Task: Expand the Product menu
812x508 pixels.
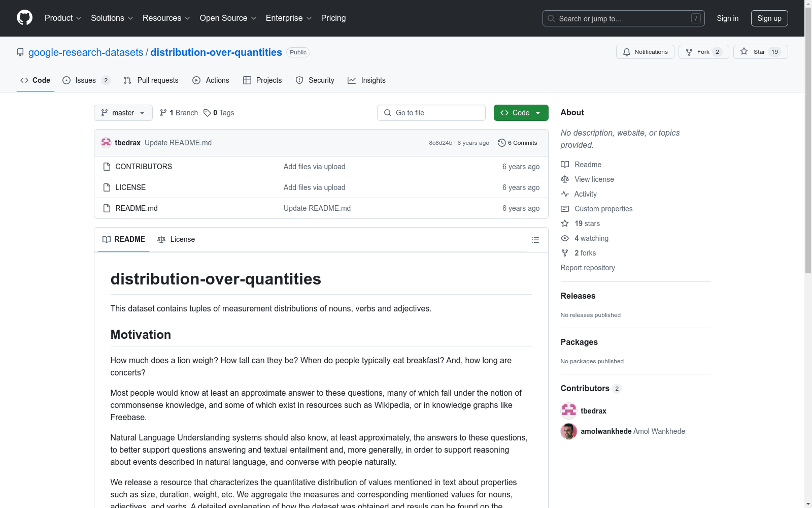Action: [63, 18]
